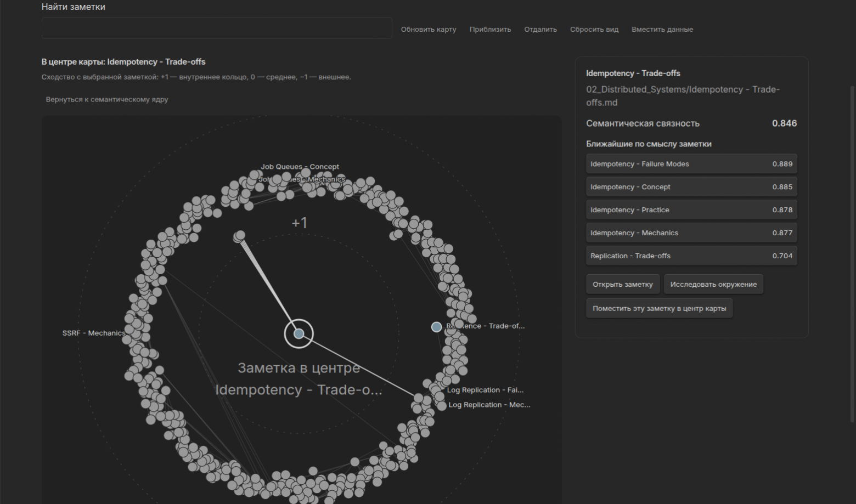Click the Job Queues - Concept label

tap(300, 167)
